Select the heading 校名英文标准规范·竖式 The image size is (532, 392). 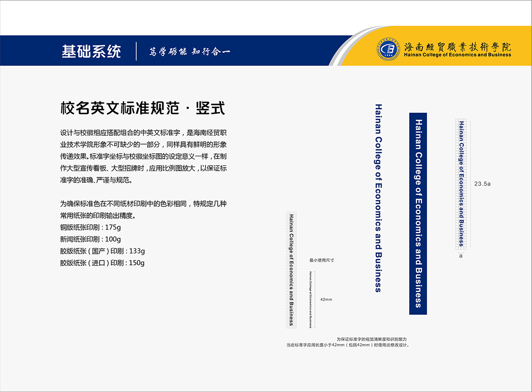142,107
